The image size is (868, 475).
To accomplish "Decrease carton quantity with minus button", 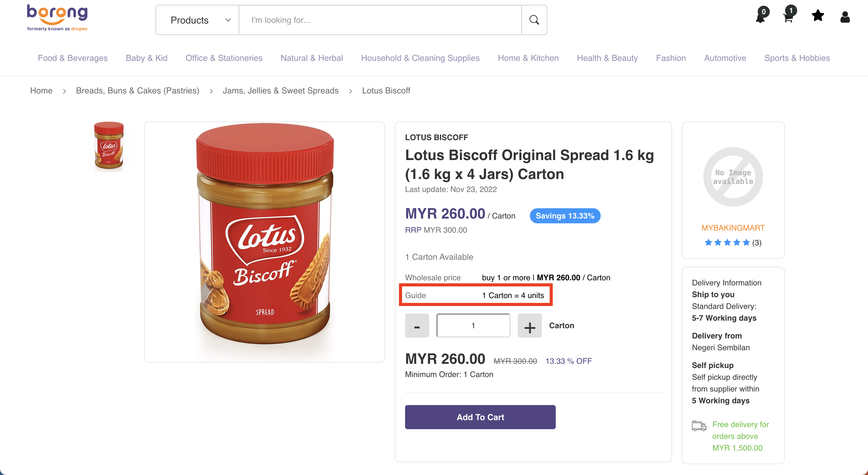I will pyautogui.click(x=417, y=326).
